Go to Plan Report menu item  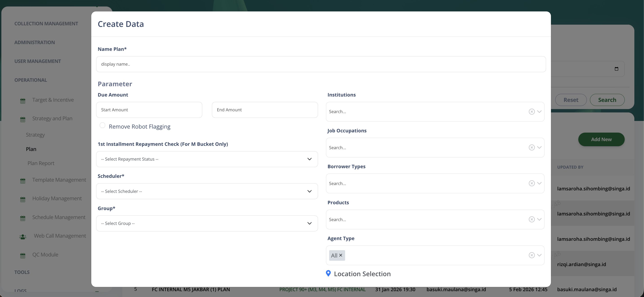click(x=41, y=163)
